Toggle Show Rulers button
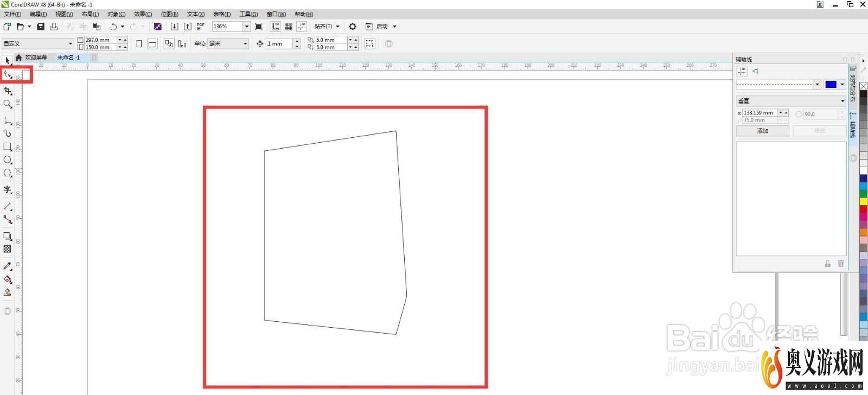This screenshot has width=868, height=395. click(x=276, y=26)
